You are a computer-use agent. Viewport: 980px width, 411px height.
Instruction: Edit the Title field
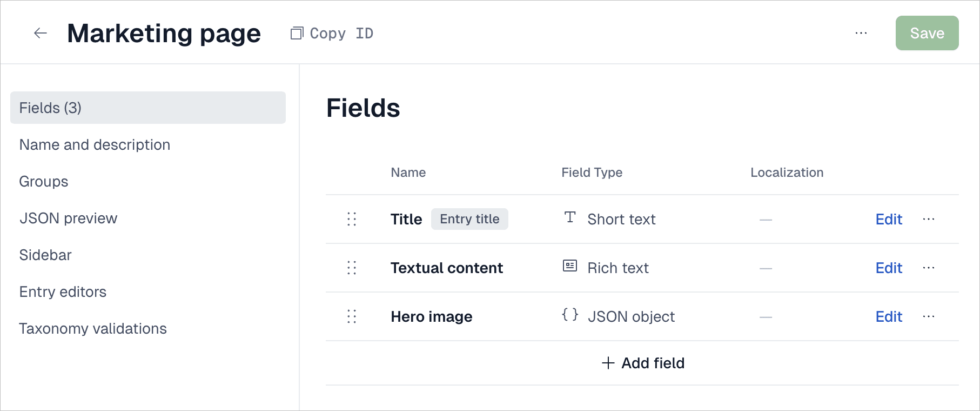pyautogui.click(x=889, y=219)
